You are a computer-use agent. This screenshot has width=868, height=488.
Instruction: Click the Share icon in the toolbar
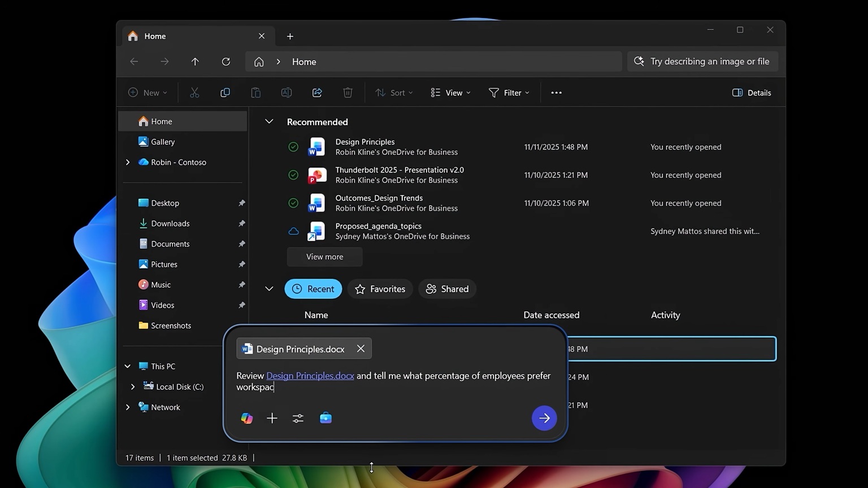coord(316,92)
